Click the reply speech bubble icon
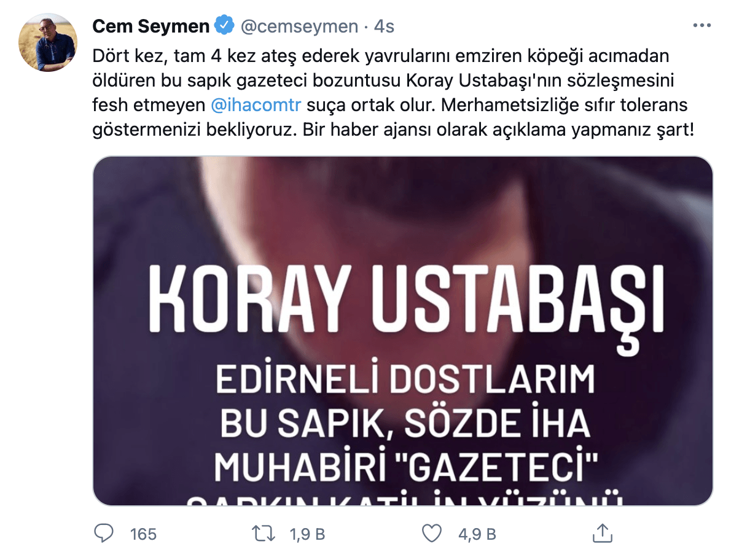Image resolution: width=731 pixels, height=560 pixels. (x=103, y=534)
